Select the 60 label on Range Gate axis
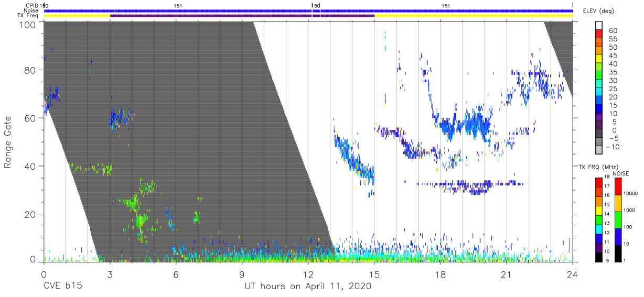 click(x=31, y=118)
